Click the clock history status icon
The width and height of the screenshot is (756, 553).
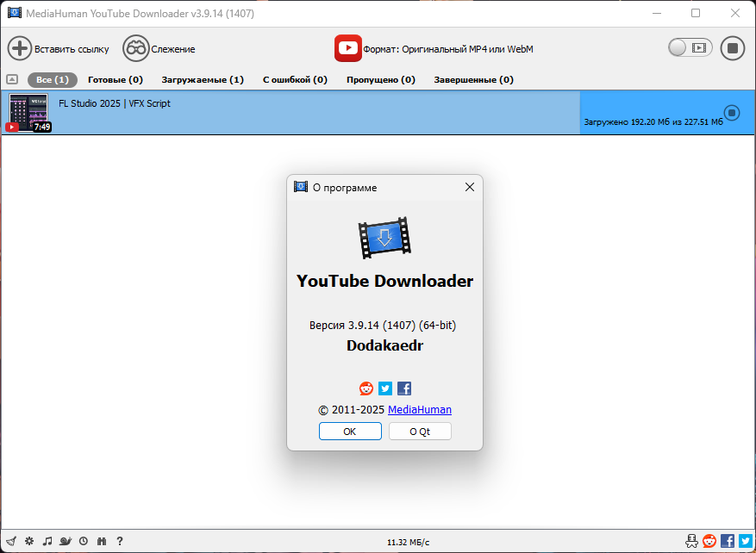point(84,541)
